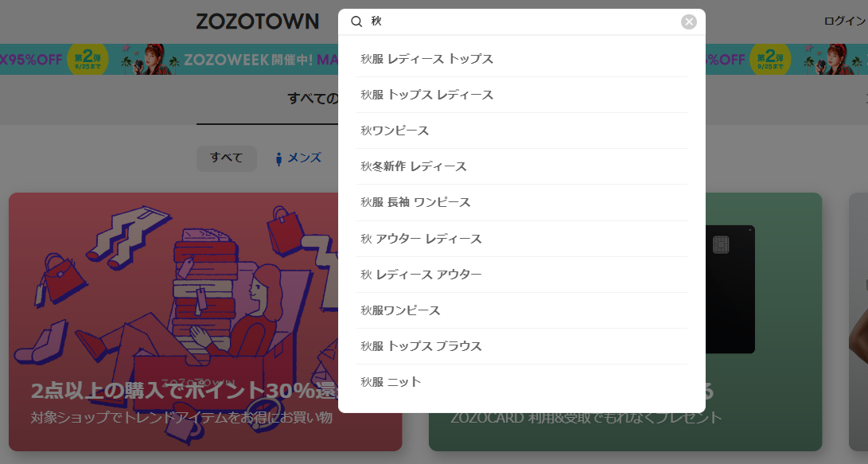Click the magnifying glass search icon

coord(355,21)
